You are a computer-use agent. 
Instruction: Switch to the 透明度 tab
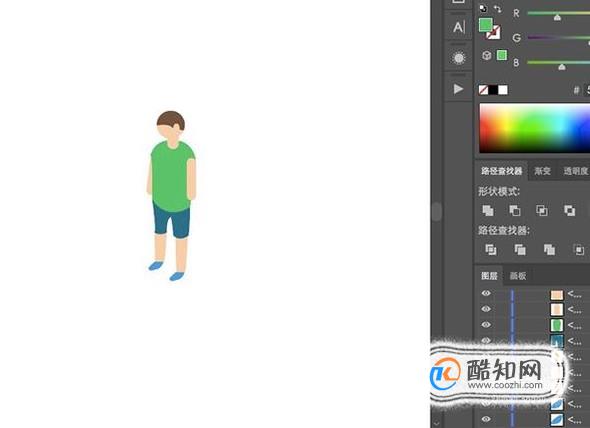click(575, 171)
